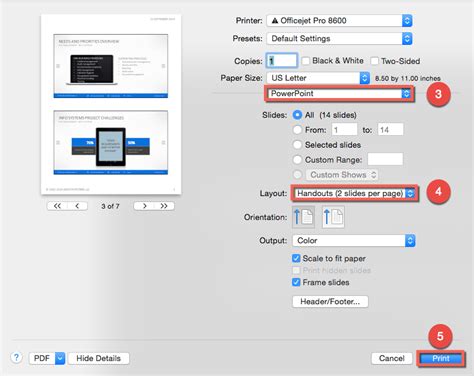
Task: Choose the second page orientation icon
Action: click(x=333, y=217)
